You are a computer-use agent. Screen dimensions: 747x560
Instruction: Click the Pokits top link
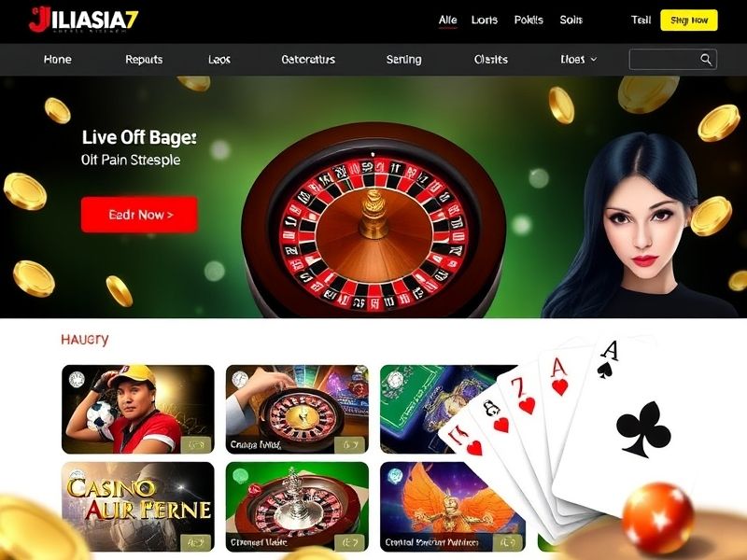coord(529,20)
